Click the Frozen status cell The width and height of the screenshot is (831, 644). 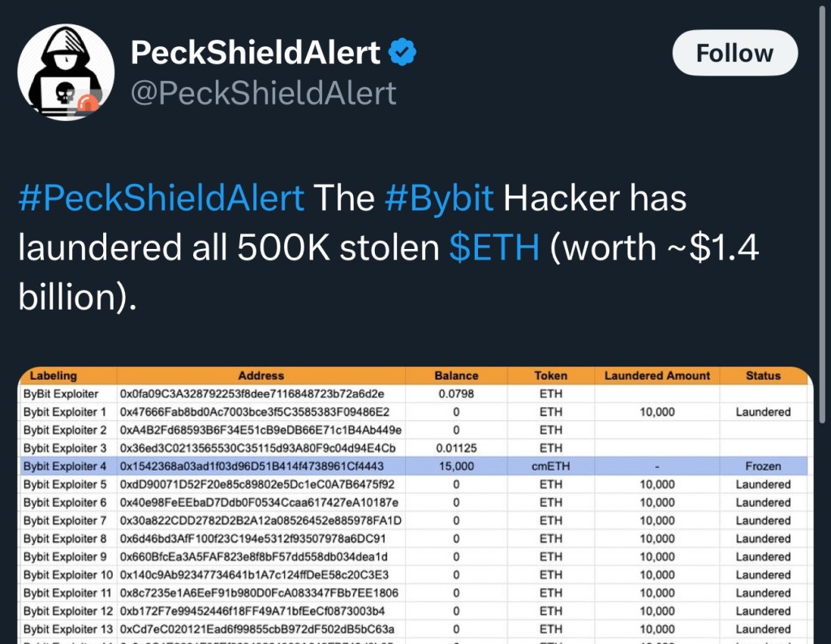[763, 466]
